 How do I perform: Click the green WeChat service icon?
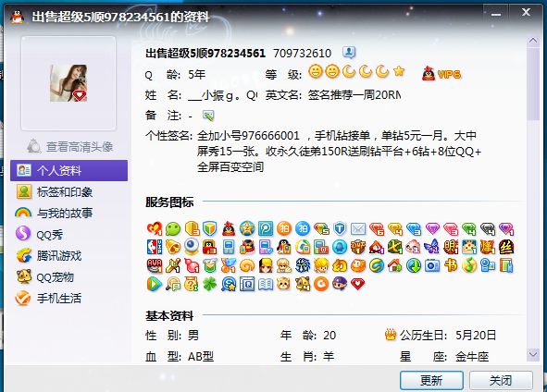[173, 229]
